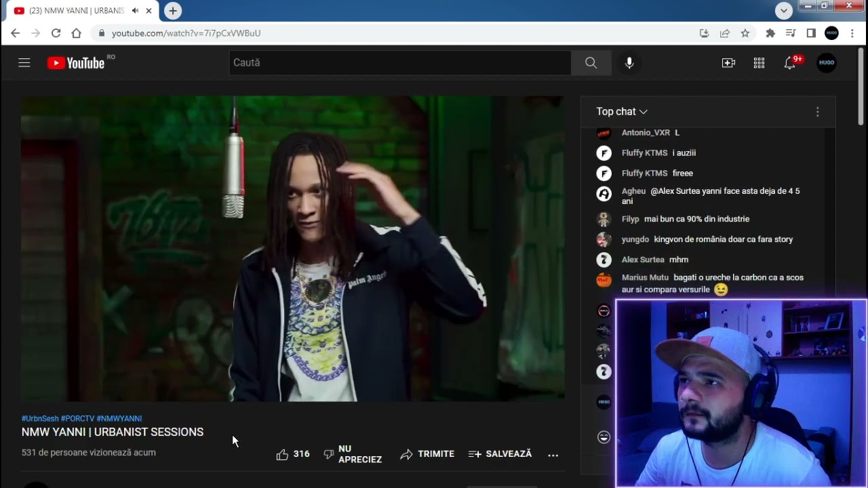Open Chrome extensions puzzle icon
This screenshot has width=868, height=488.
770,33
